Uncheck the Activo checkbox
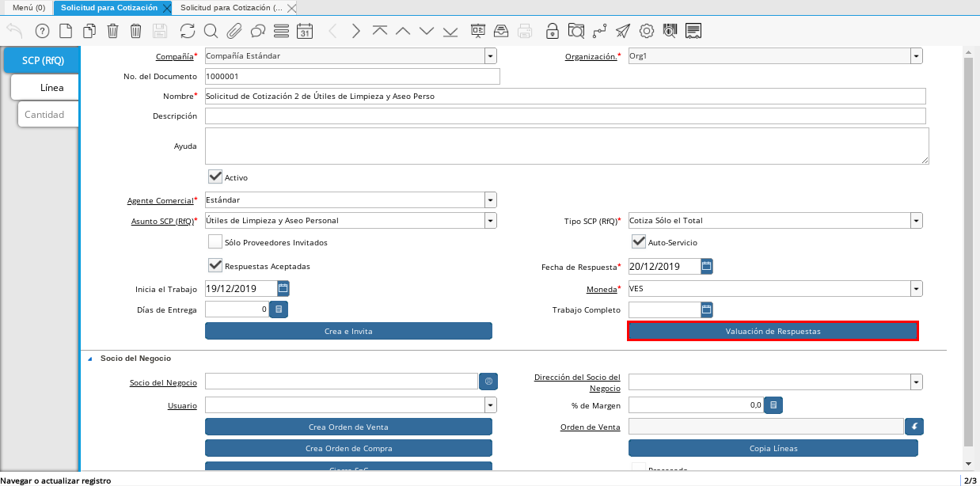This screenshot has height=486, width=980. pyautogui.click(x=215, y=177)
